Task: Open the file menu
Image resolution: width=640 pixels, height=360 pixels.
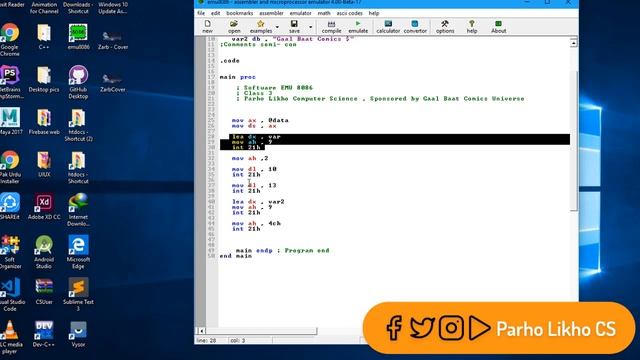Action: click(201, 13)
